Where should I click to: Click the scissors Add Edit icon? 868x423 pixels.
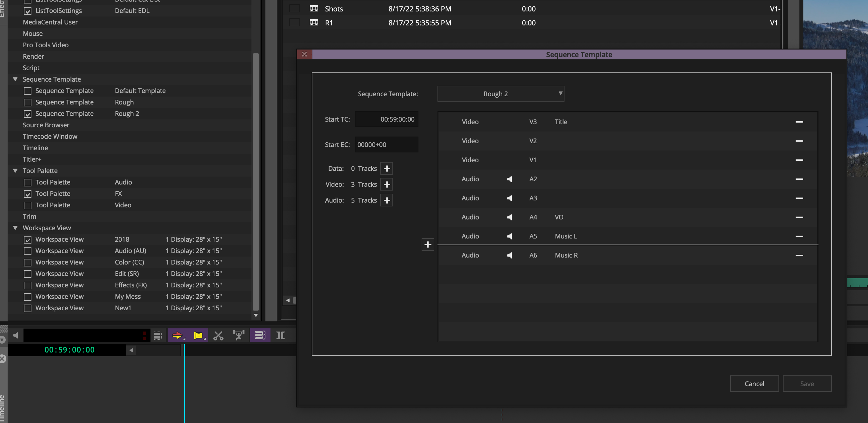pyautogui.click(x=219, y=335)
